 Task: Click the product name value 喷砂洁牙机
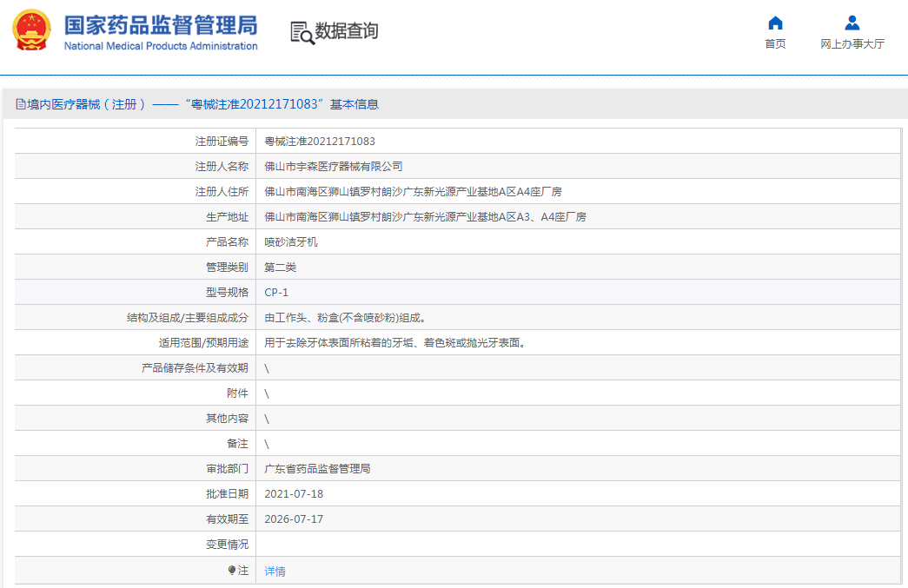pyautogui.click(x=291, y=242)
